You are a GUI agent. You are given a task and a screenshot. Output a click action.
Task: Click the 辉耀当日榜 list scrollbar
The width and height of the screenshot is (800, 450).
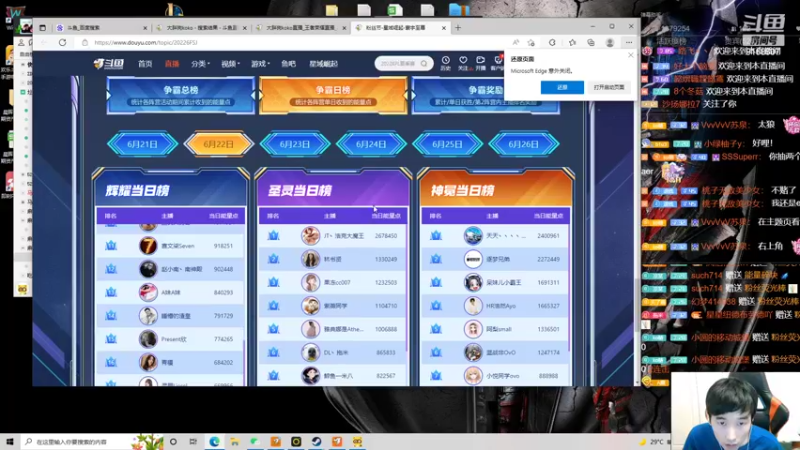tap(244, 362)
